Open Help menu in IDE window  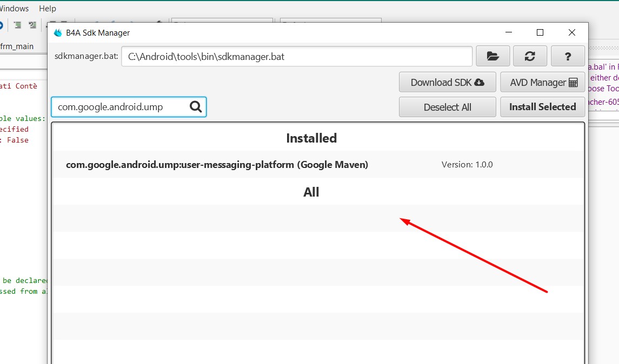(48, 8)
